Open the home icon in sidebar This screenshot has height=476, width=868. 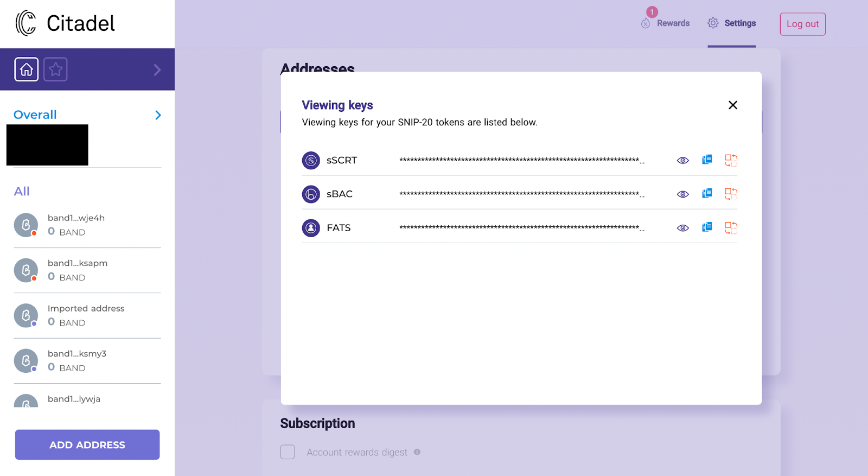coord(27,69)
